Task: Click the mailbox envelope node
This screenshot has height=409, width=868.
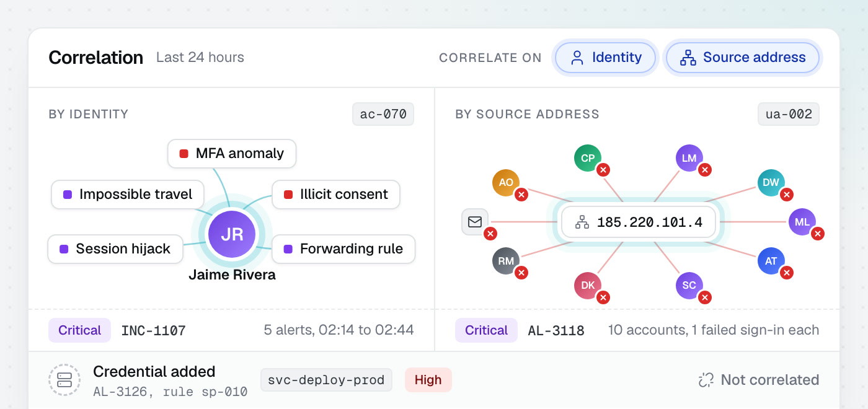Action: tap(475, 222)
